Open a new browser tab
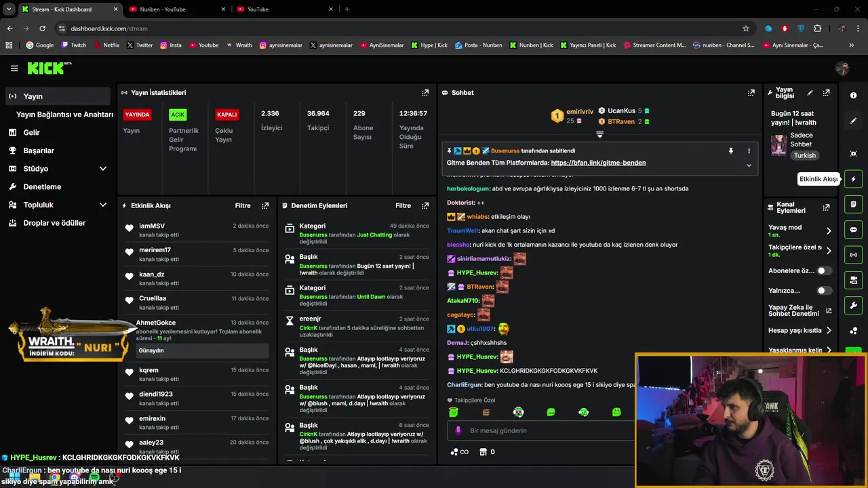The width and height of the screenshot is (868, 488). coord(347,9)
